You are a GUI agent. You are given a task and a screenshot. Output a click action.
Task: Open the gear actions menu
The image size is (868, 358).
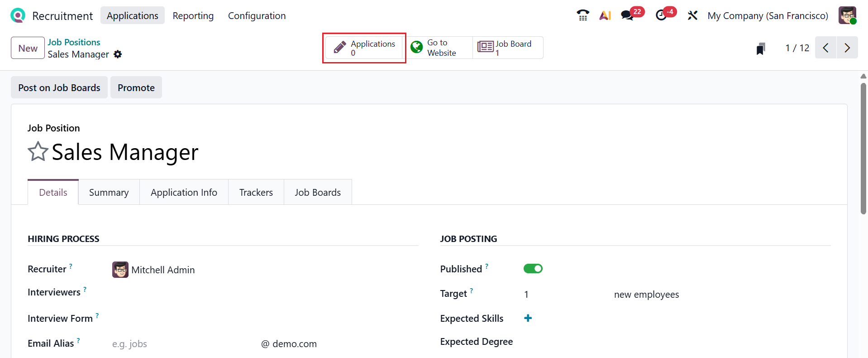[118, 54]
